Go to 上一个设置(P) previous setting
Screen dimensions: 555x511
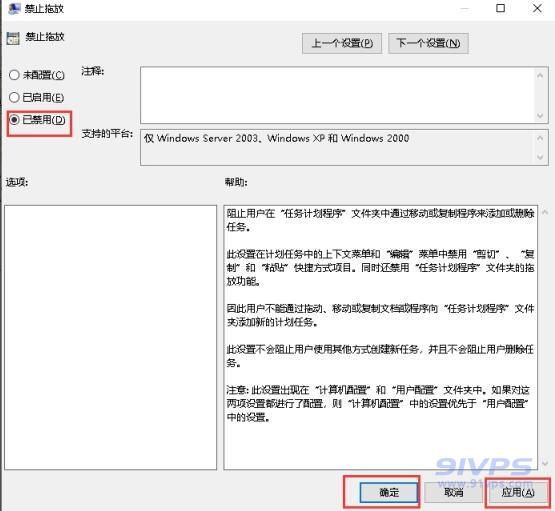tap(342, 43)
